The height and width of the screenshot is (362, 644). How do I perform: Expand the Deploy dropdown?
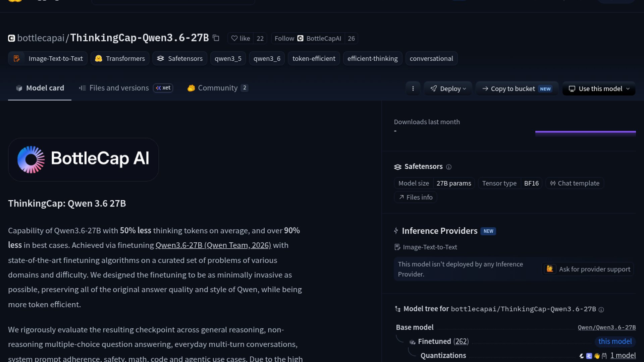tap(448, 88)
